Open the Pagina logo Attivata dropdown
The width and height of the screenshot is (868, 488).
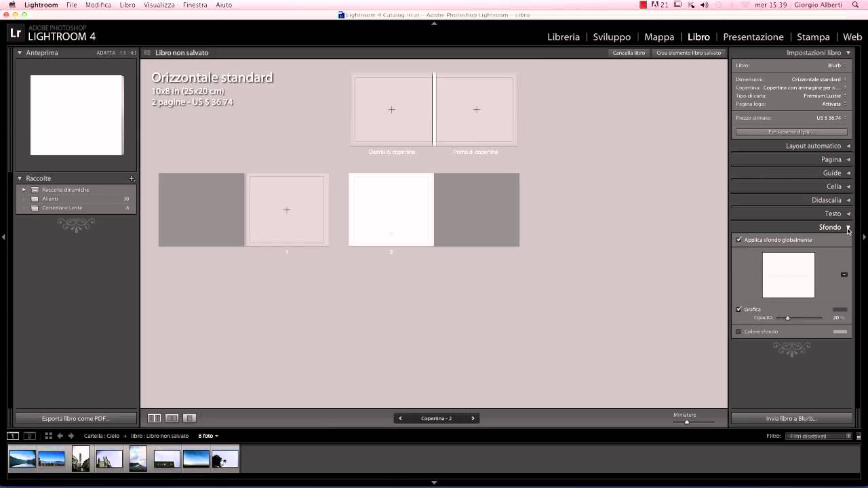click(x=834, y=104)
